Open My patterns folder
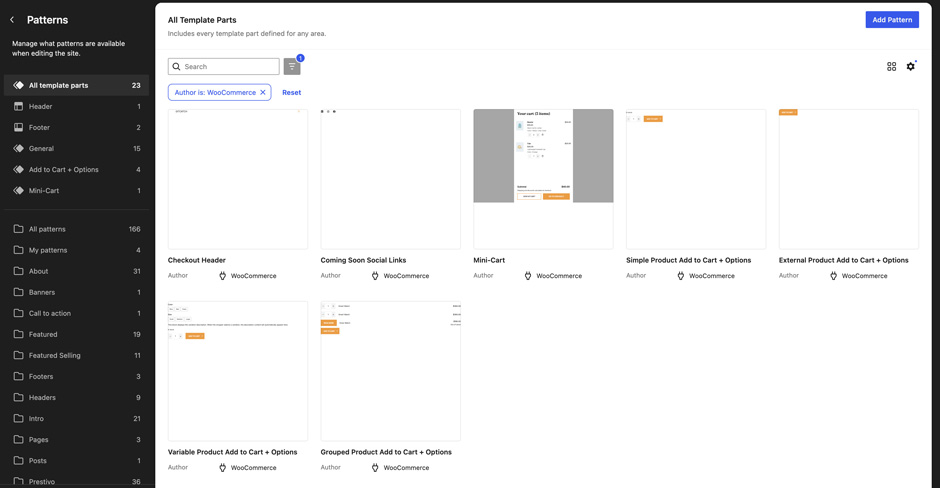 tap(76, 250)
